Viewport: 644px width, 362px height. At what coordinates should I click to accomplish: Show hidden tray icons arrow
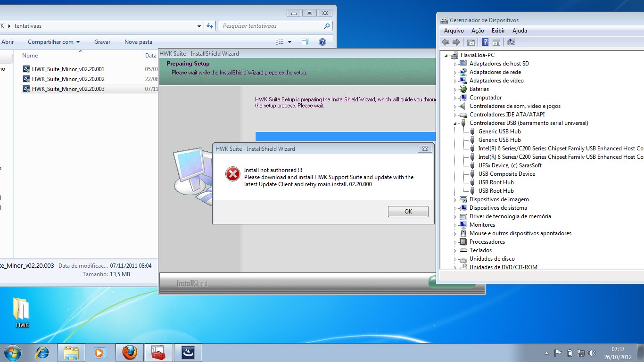click(547, 353)
